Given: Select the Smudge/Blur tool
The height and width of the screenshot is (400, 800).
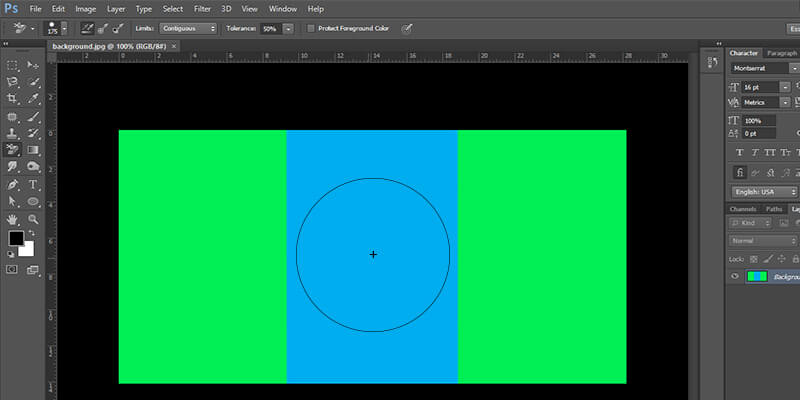Looking at the screenshot, I should click(12, 166).
